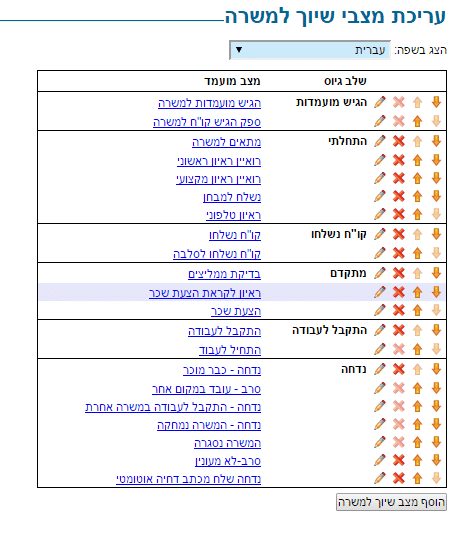Open the ראיון טלפוני link
Screen dimensions: 453x535
(x=234, y=215)
